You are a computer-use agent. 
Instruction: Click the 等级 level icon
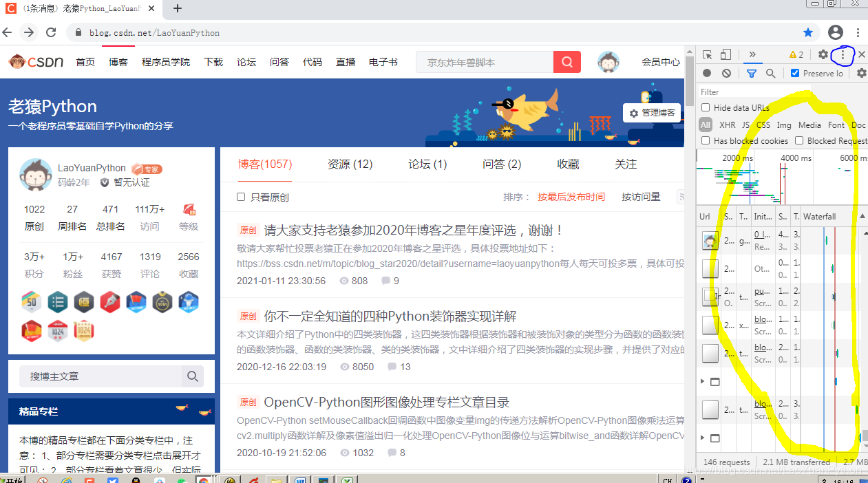(189, 209)
